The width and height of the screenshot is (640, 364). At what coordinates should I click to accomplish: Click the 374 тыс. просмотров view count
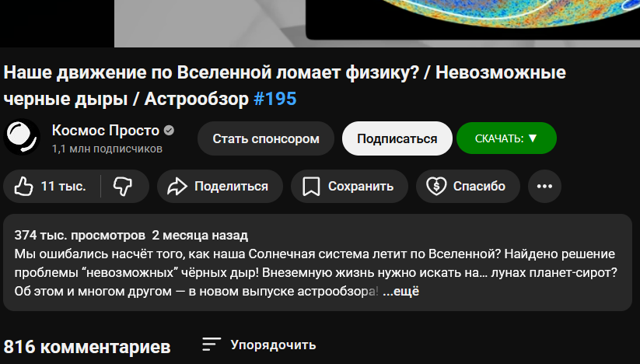click(x=79, y=235)
